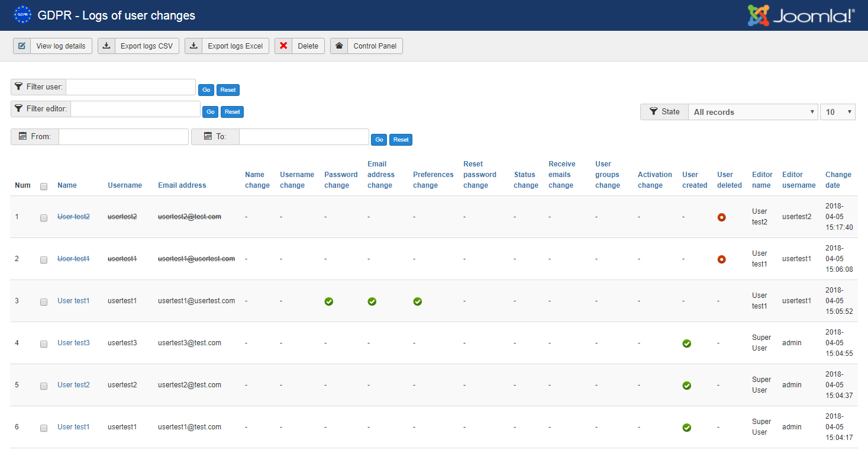Click the GDPR logo icon in header

[x=23, y=15]
